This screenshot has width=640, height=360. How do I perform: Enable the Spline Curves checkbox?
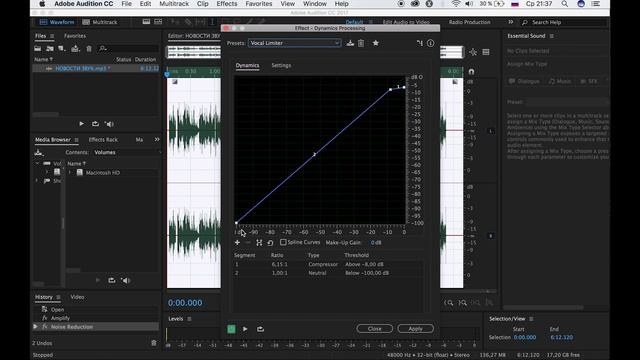283,242
